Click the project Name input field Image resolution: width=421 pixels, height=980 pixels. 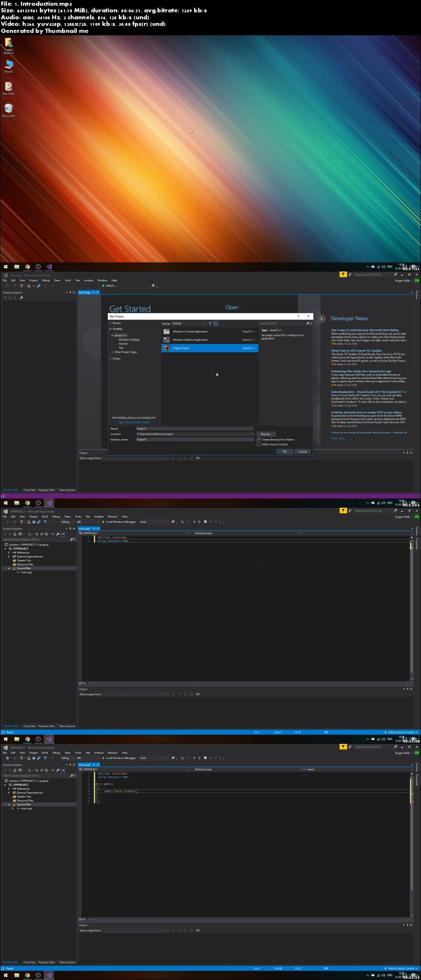click(195, 429)
